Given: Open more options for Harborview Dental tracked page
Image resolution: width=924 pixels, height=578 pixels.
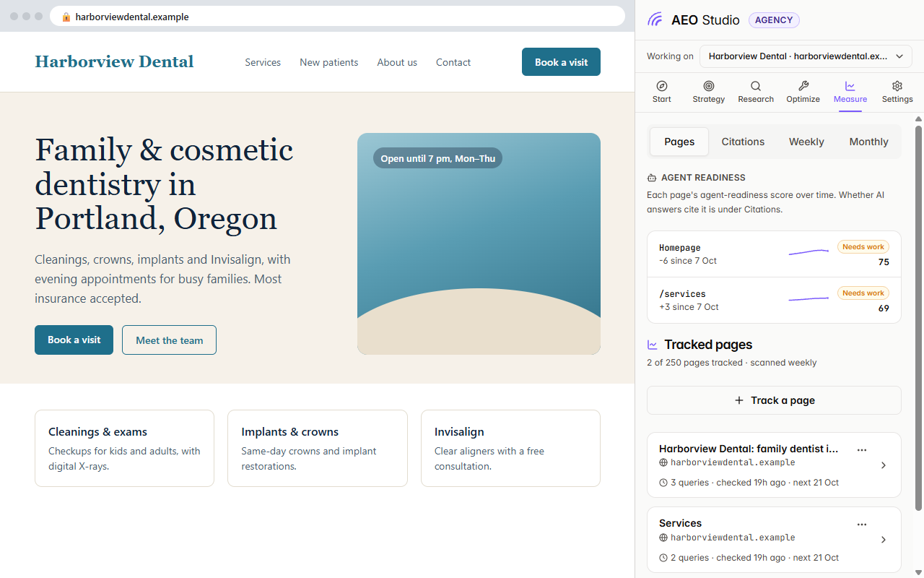Looking at the screenshot, I should [x=861, y=449].
